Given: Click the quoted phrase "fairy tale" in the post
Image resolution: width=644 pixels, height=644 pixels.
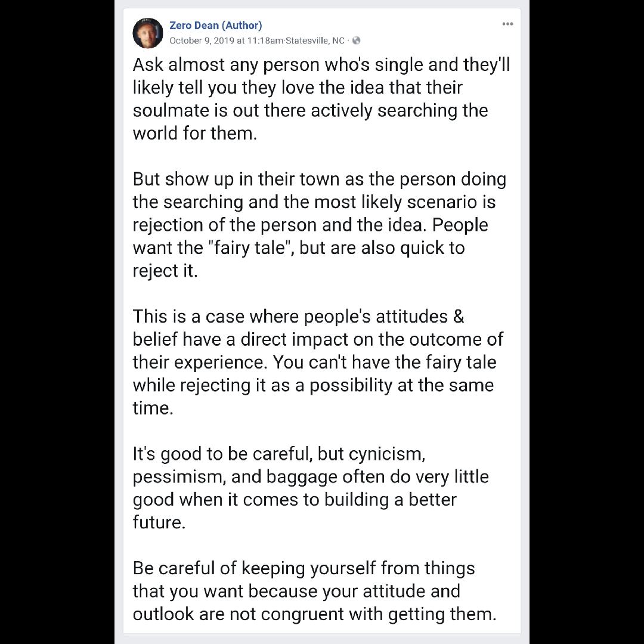Looking at the screenshot, I should pyautogui.click(x=250, y=247).
